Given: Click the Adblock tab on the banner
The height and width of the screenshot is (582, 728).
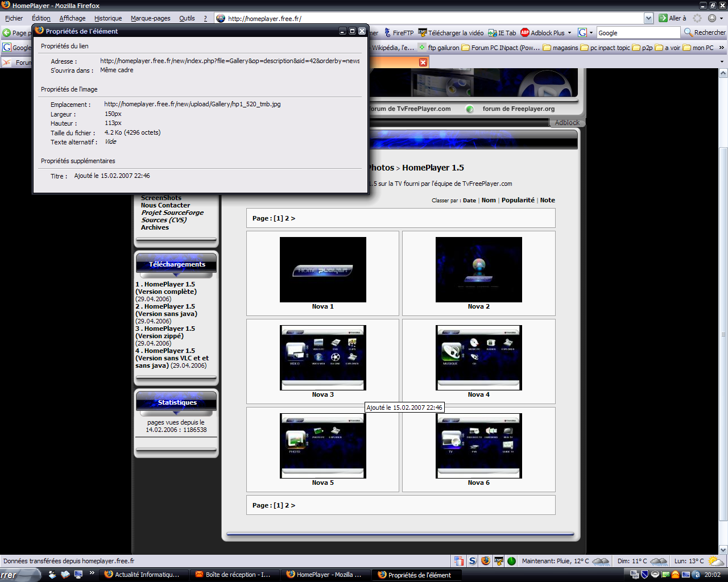Looking at the screenshot, I should point(567,122).
